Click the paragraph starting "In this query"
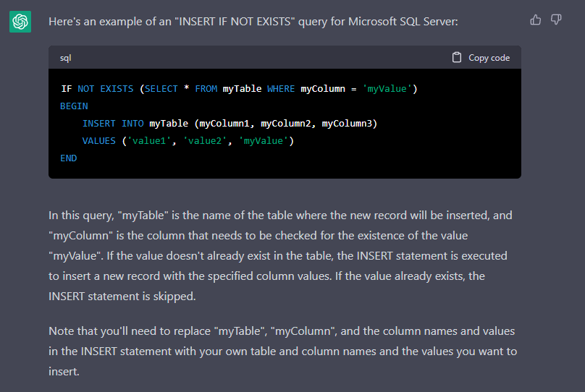This screenshot has width=585, height=392. tap(280, 255)
